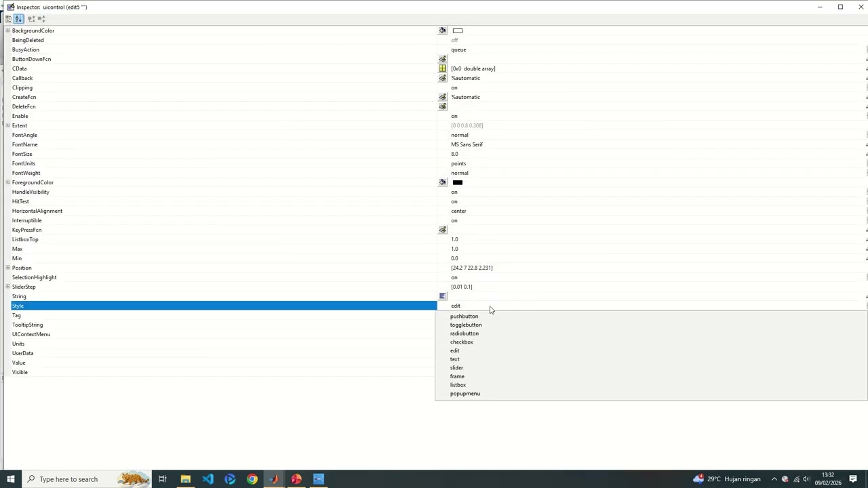Image resolution: width=868 pixels, height=488 pixels.
Task: Open the String property editor icon
Action: (443, 296)
